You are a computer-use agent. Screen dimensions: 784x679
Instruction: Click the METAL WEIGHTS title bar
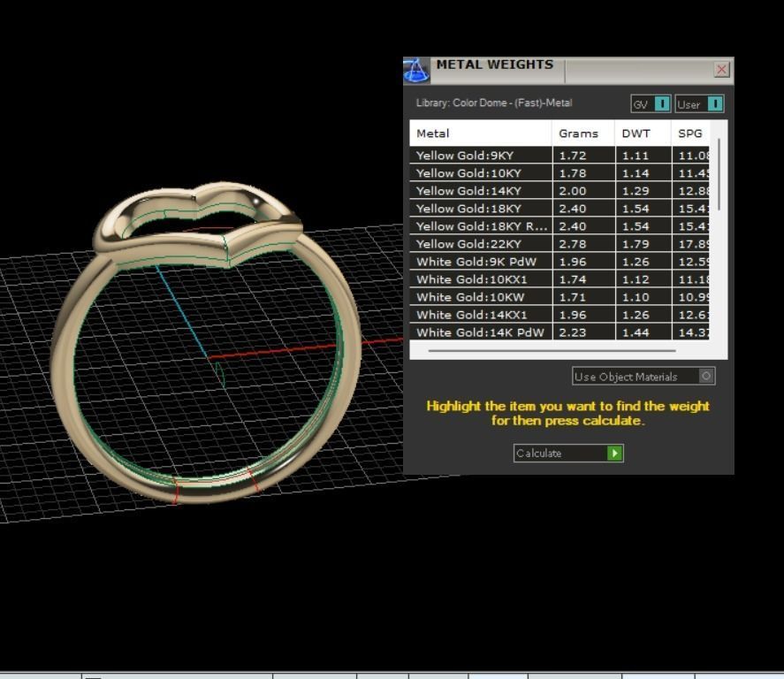[x=570, y=70]
